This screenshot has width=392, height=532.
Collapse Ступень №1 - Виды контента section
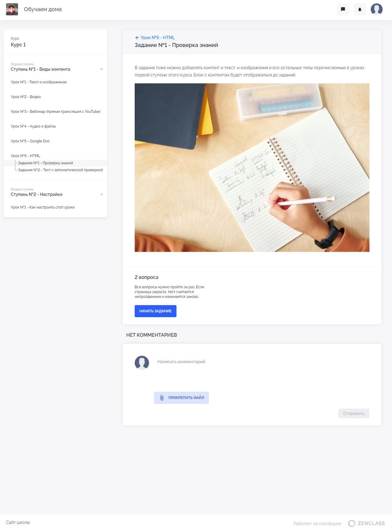101,69
